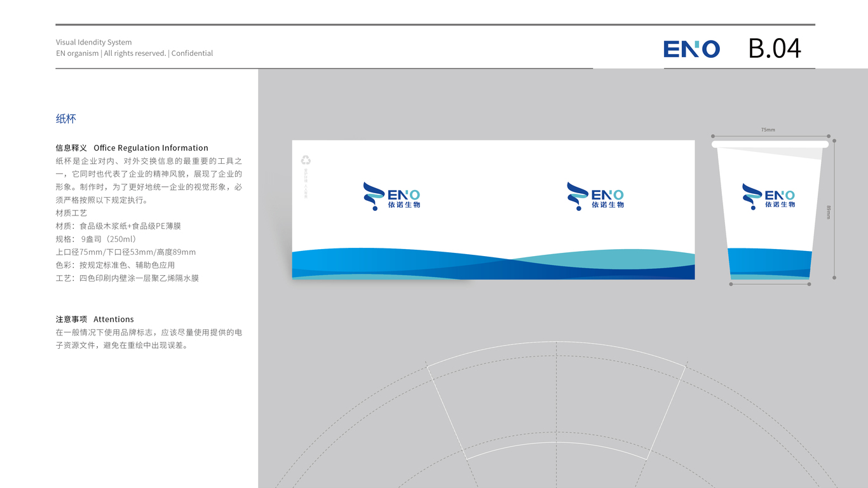Click the vertical "89mm" height dimension label
Screen dimensions: 868x488
coord(829,212)
